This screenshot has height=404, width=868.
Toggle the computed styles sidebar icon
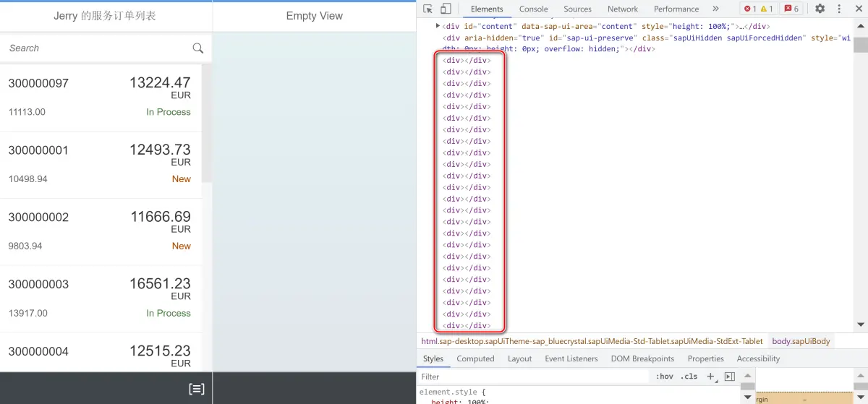coord(730,377)
